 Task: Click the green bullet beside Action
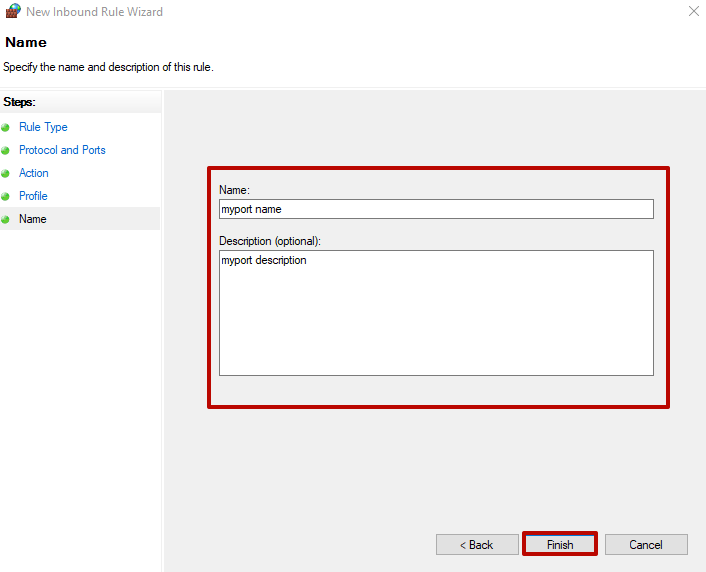[5, 173]
